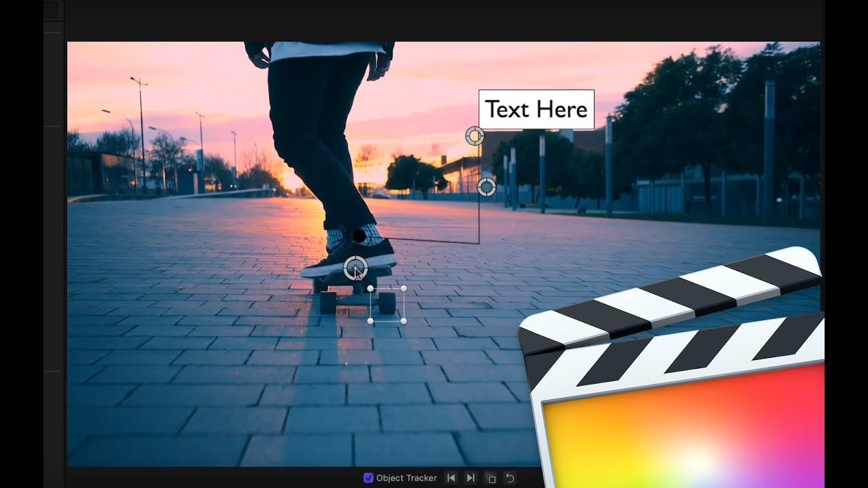Jump to next tracker with skip-forward icon
The width and height of the screenshot is (868, 488).
coord(471,478)
